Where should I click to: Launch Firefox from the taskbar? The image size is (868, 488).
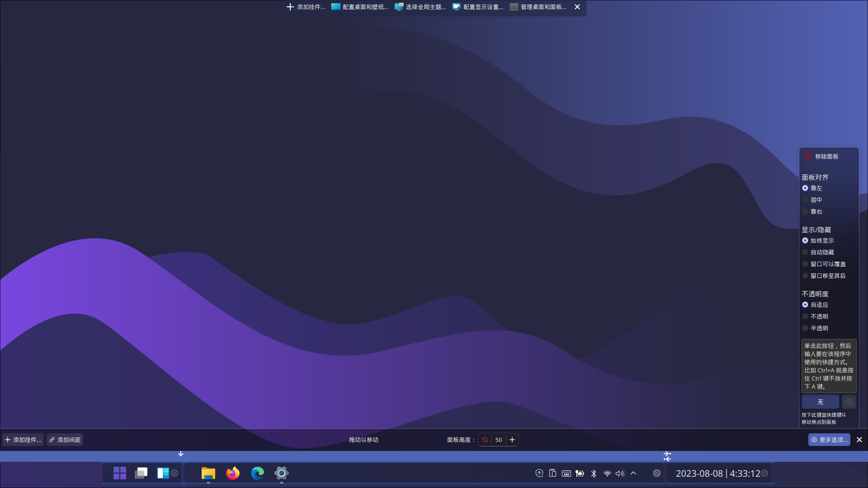click(x=233, y=473)
